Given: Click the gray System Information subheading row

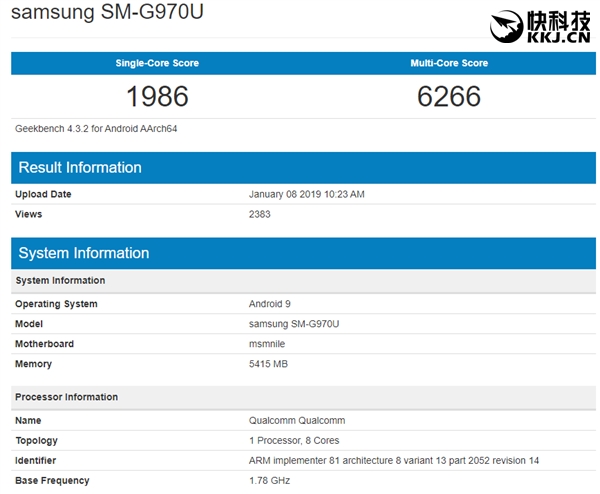Looking at the screenshot, I should (303, 280).
